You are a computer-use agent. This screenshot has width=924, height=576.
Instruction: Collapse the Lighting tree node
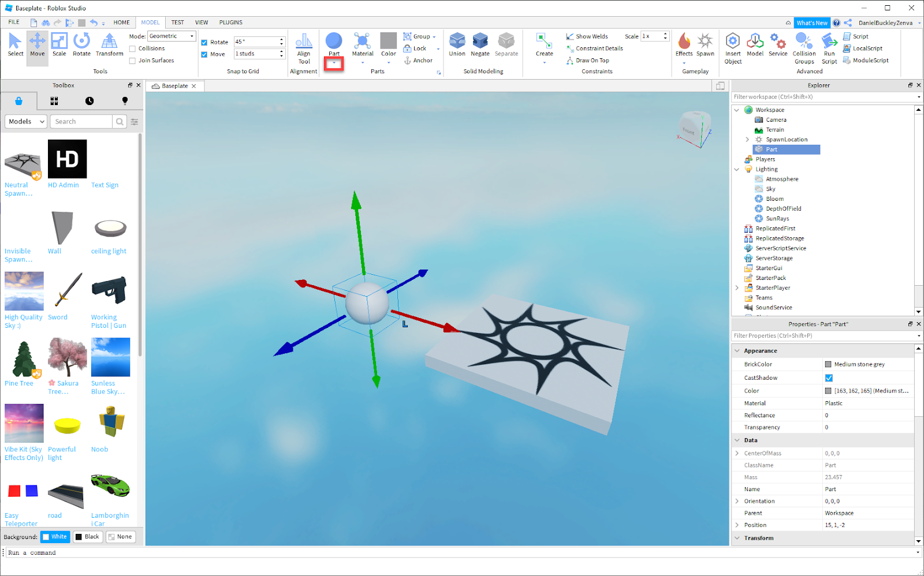[737, 169]
